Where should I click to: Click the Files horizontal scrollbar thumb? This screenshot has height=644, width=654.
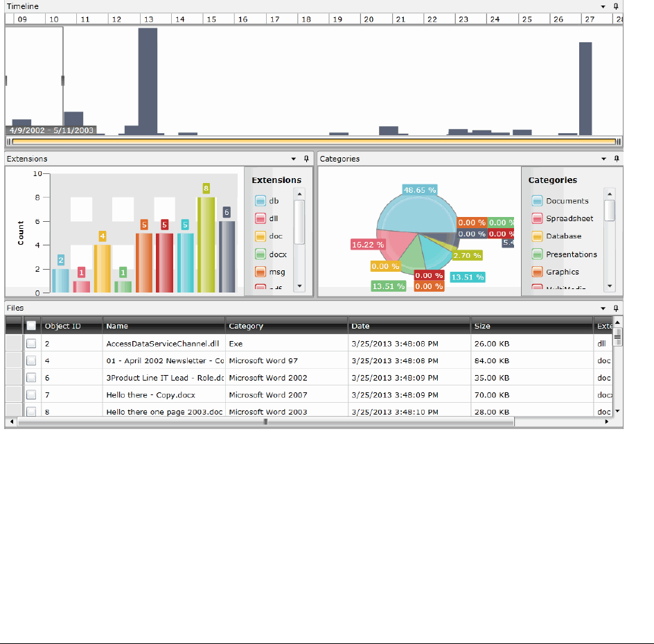click(x=266, y=421)
